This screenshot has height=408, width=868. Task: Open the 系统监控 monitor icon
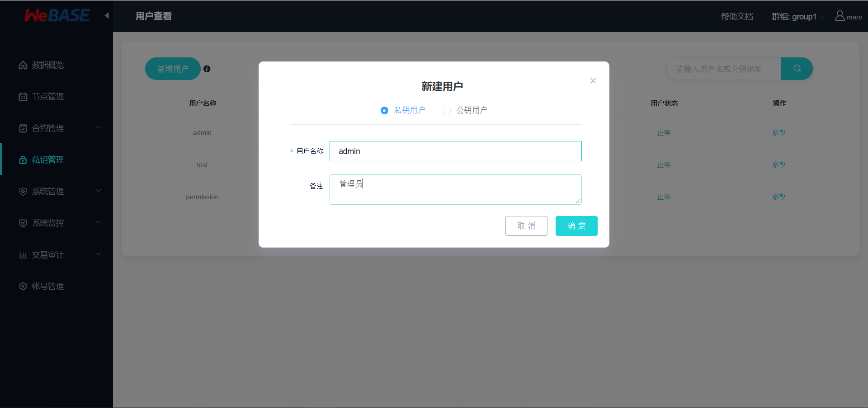23,222
